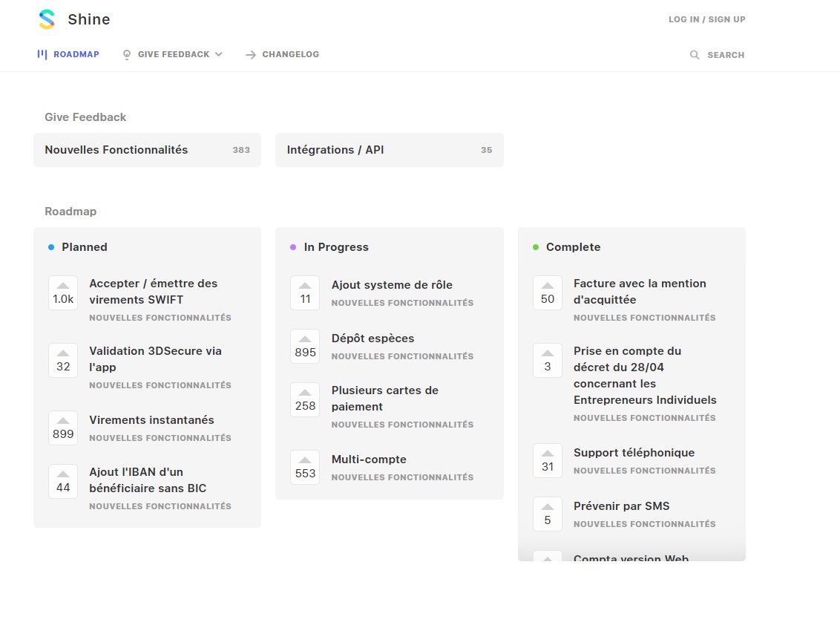Open the Roadmap tab

point(76,54)
